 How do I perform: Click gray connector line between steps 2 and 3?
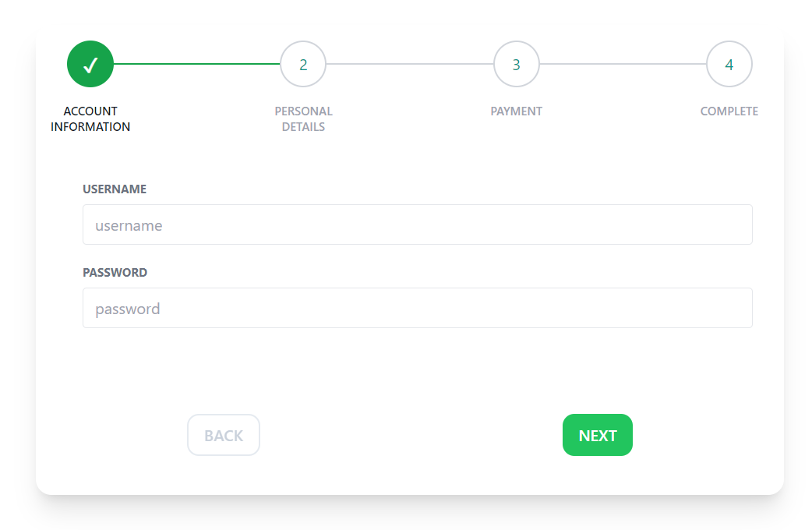pos(409,64)
